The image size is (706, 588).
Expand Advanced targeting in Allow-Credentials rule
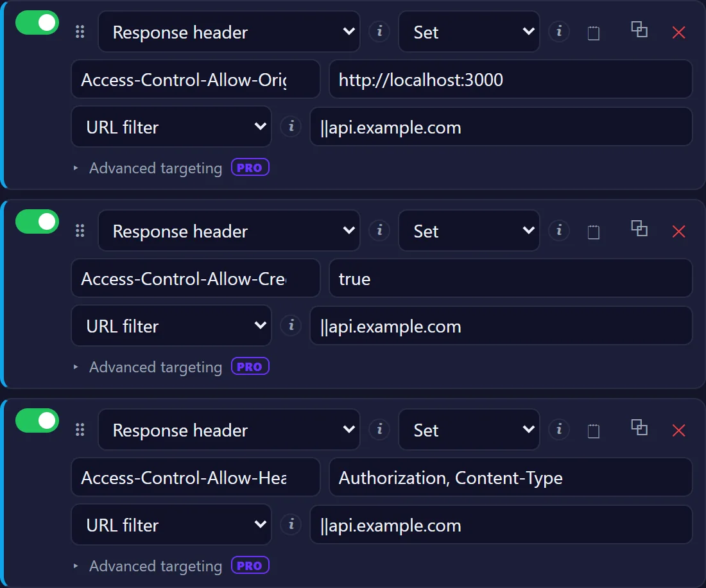tap(155, 367)
